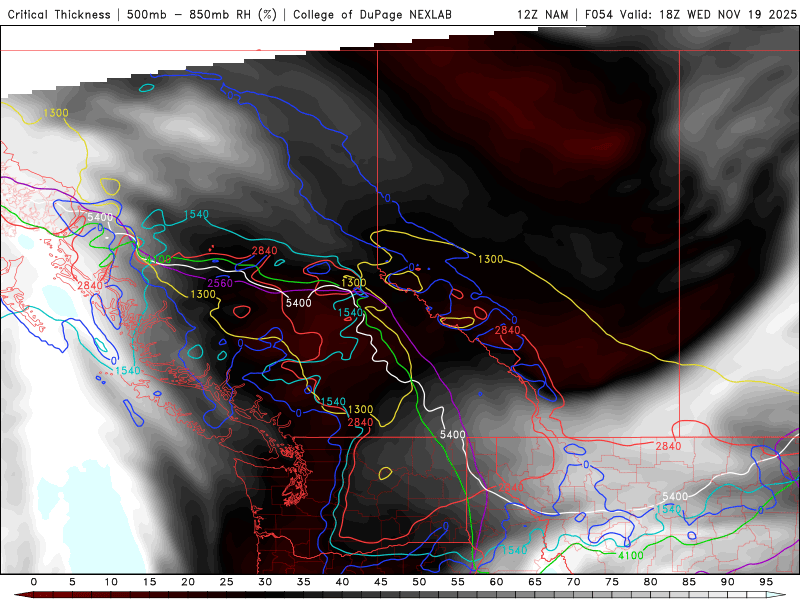Click the '30' value on the color scale
The image size is (800, 600).
click(265, 582)
